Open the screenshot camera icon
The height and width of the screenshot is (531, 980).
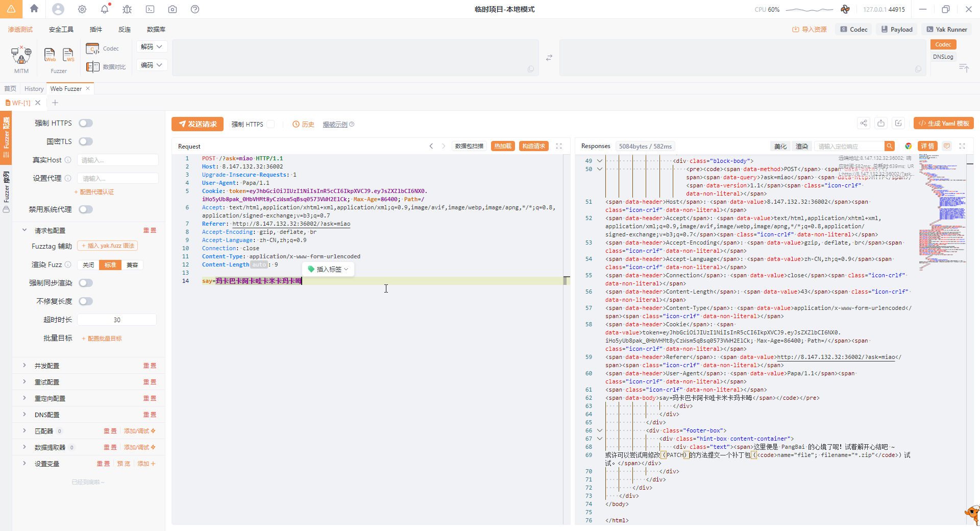(x=173, y=9)
